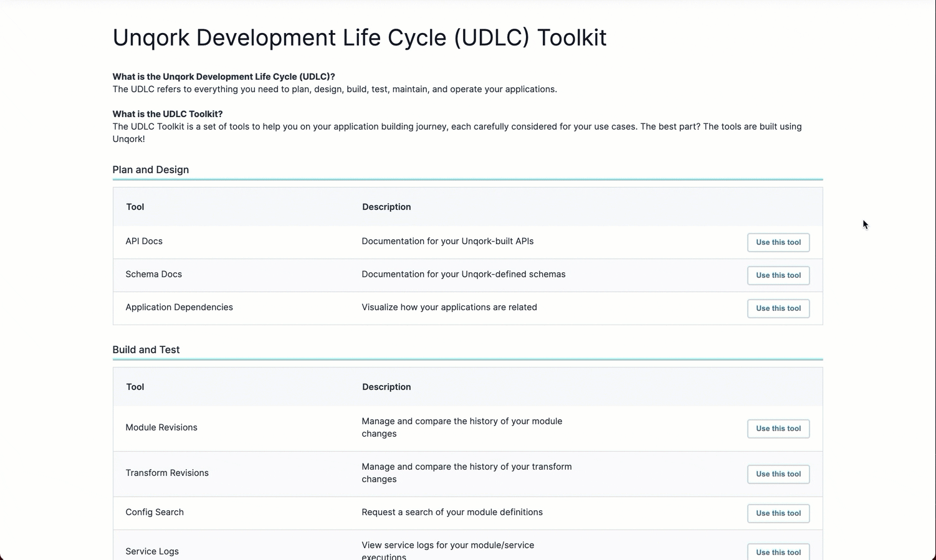Click the 'Application Dependencies' row text
Screen dimensions: 936x560
tap(179, 307)
